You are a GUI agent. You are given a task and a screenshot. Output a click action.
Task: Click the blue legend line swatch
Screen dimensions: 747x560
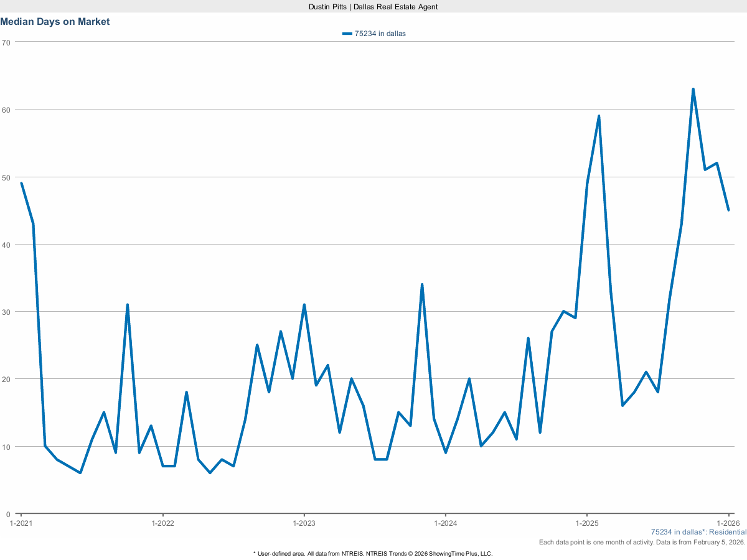tap(347, 34)
